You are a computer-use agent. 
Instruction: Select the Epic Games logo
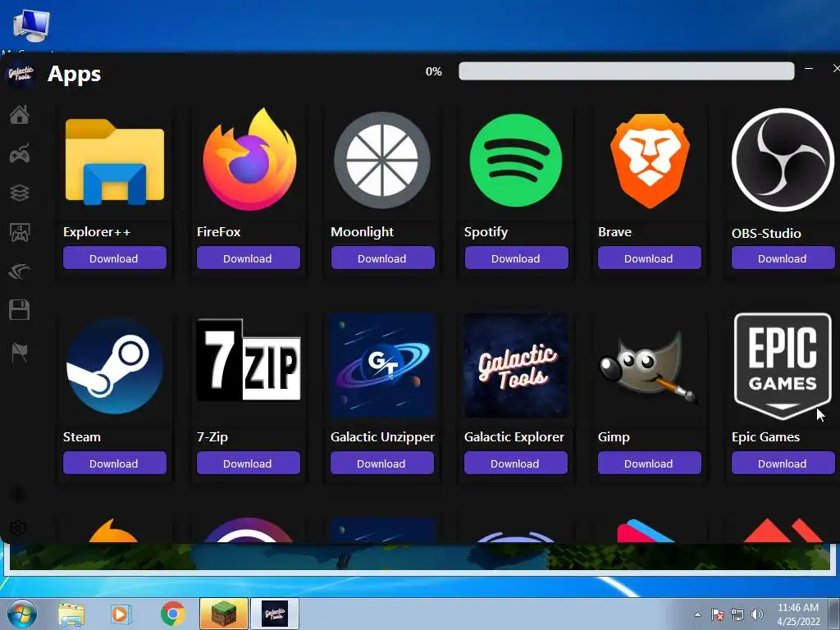tap(783, 367)
